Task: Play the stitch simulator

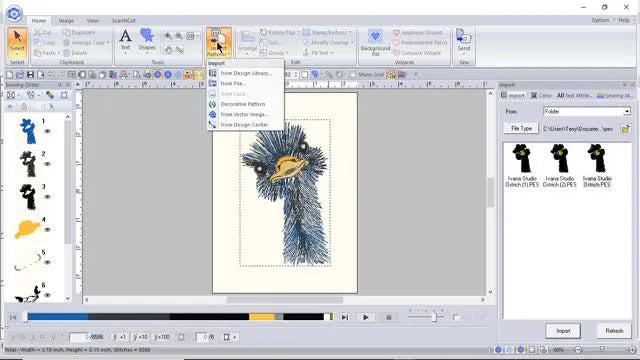Action: pos(366,317)
